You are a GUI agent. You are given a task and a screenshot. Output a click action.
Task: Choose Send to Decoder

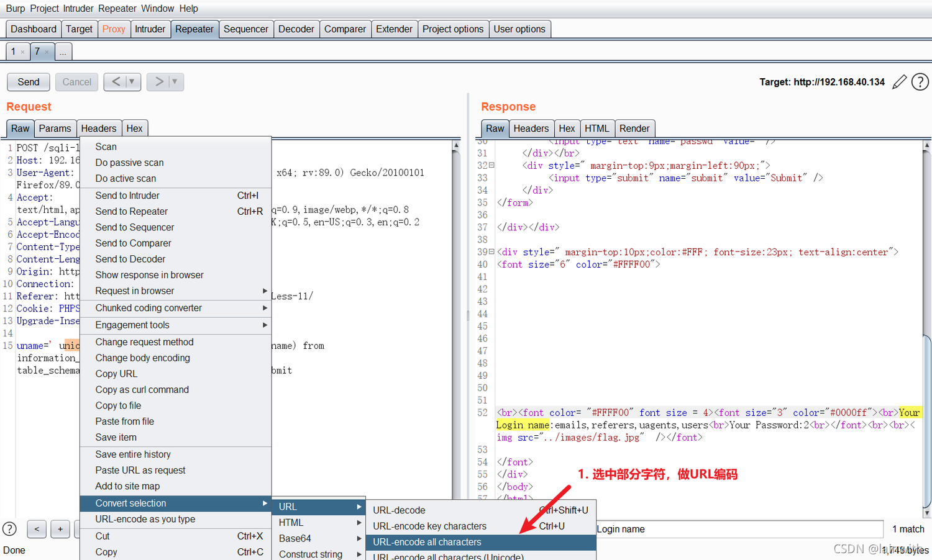point(176,259)
